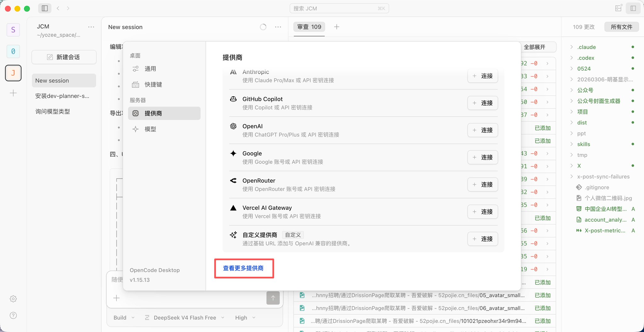Go forward with the right arrow
Viewport: 644px width, 332px height.
pos(68,9)
